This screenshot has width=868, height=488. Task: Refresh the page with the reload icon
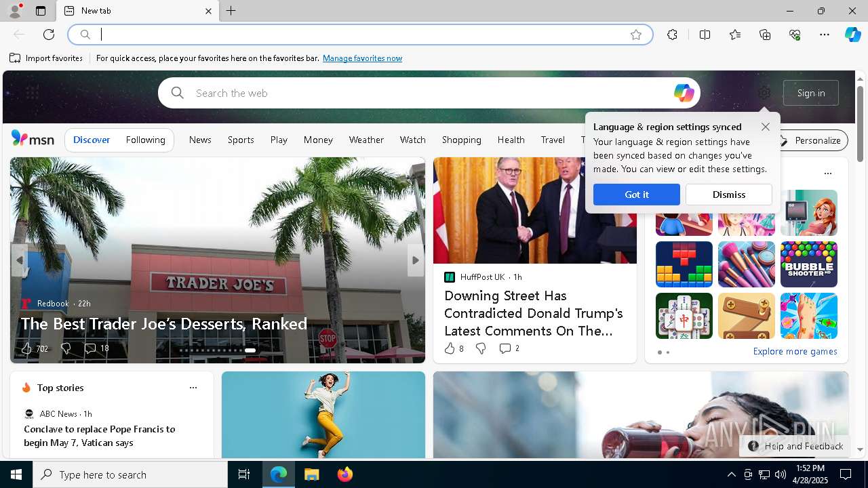tap(49, 35)
